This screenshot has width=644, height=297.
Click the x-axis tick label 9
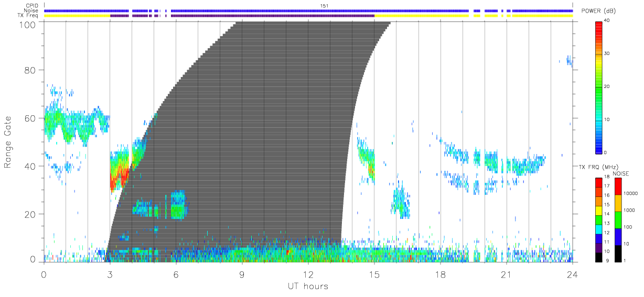(242, 274)
